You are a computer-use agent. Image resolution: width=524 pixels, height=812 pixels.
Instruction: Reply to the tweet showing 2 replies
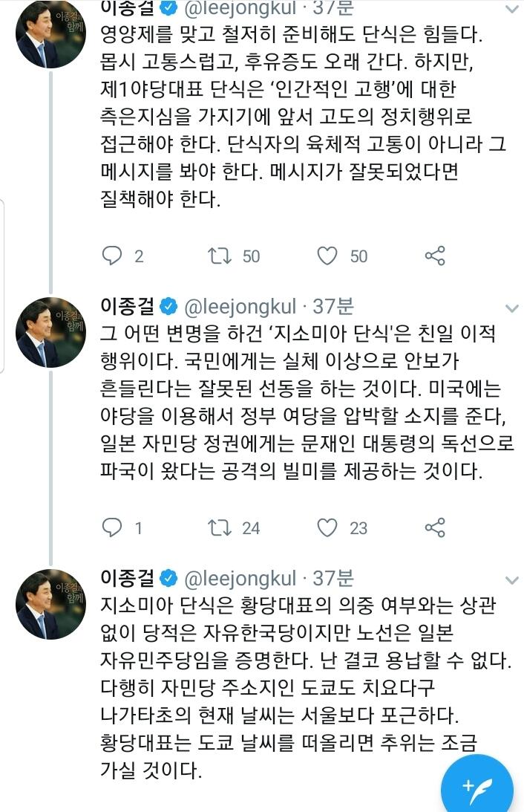click(x=111, y=256)
